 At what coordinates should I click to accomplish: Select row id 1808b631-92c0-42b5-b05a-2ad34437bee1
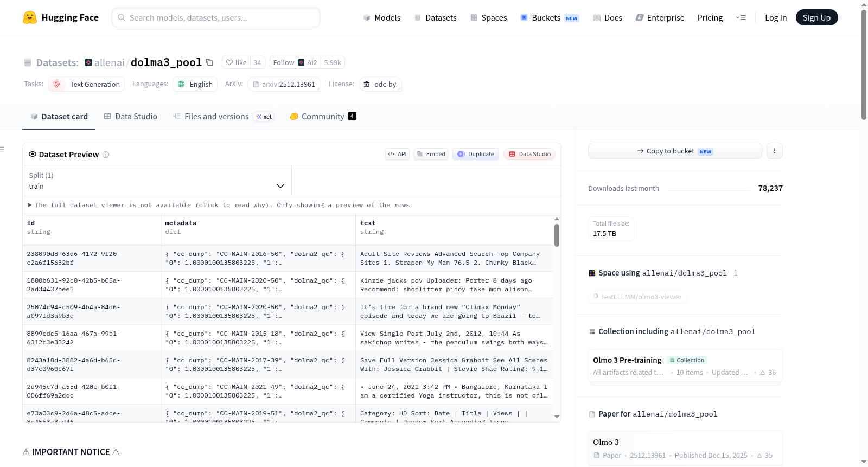[x=92, y=285]
